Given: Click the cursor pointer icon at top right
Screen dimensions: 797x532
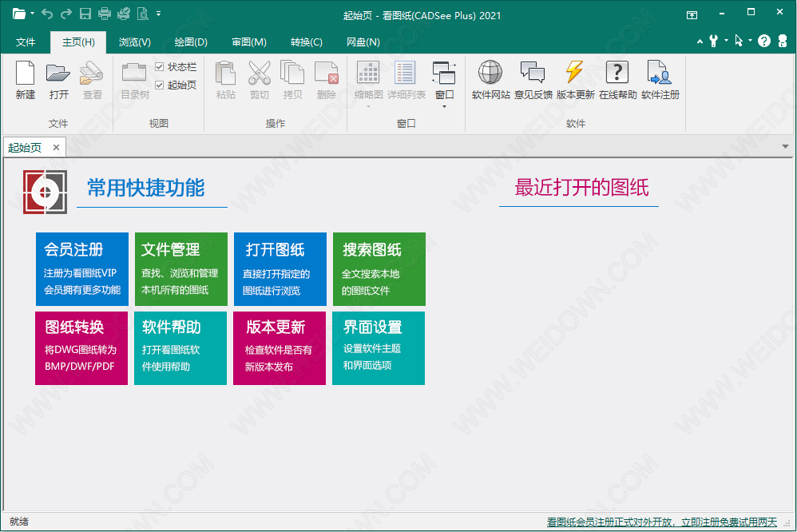Looking at the screenshot, I should (739, 41).
